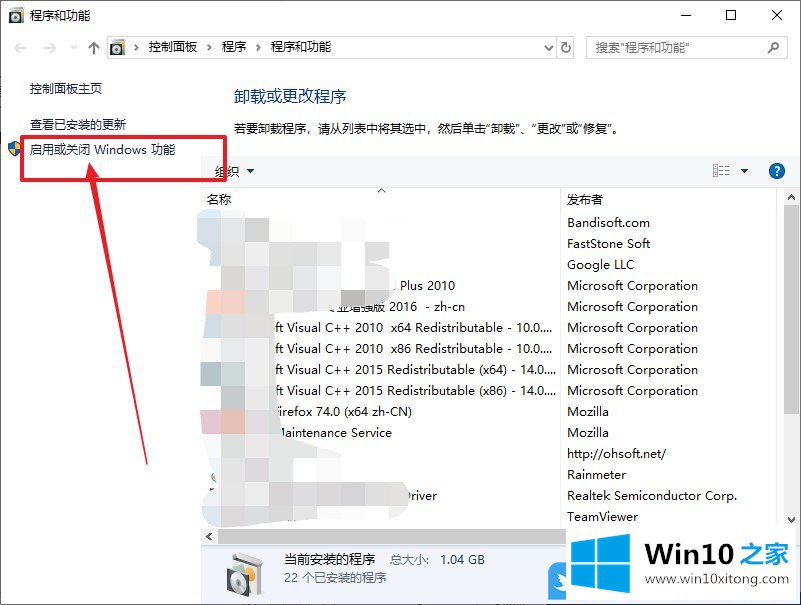Navigate to 程序 breadcrumb
The height and width of the screenshot is (605, 801).
coord(234,47)
